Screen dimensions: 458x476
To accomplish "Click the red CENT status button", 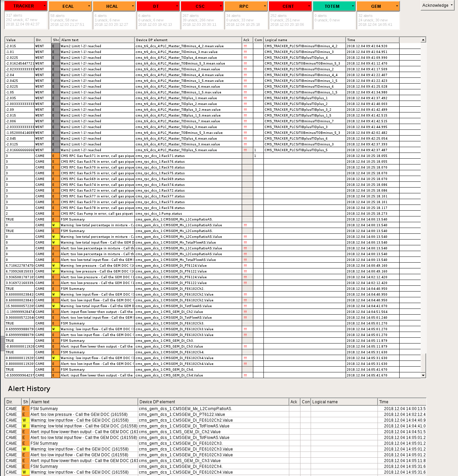I will coord(288,6).
